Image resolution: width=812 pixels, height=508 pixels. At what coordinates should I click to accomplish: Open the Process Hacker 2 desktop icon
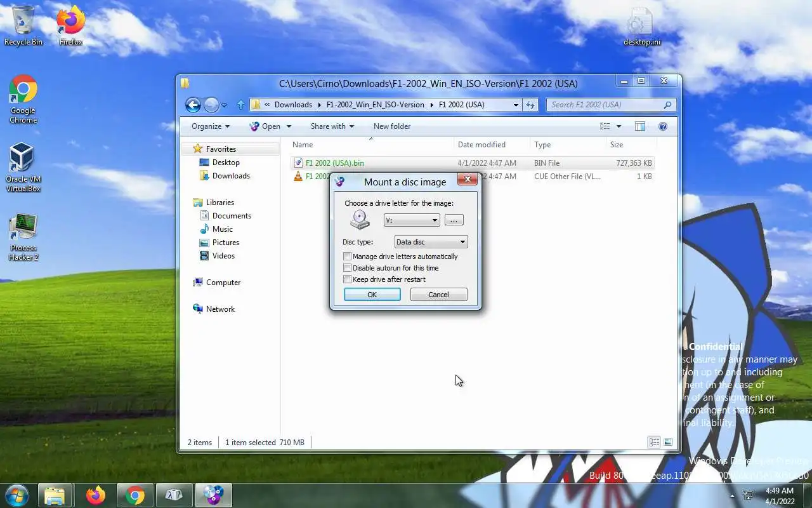click(x=23, y=237)
